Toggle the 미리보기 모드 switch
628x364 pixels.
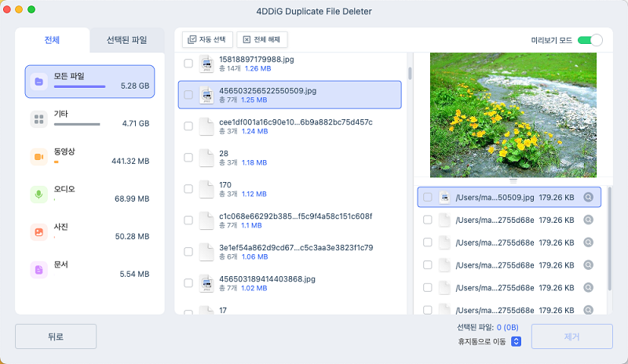(x=590, y=40)
